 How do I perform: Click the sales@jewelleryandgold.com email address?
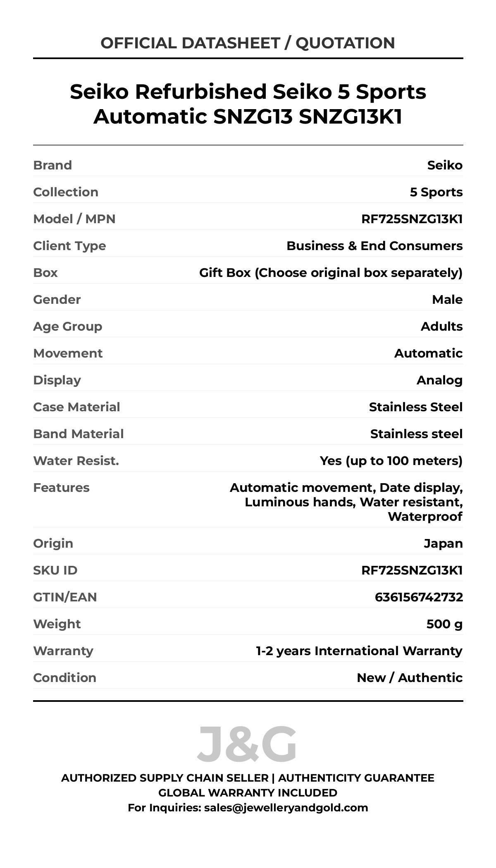coord(286,808)
